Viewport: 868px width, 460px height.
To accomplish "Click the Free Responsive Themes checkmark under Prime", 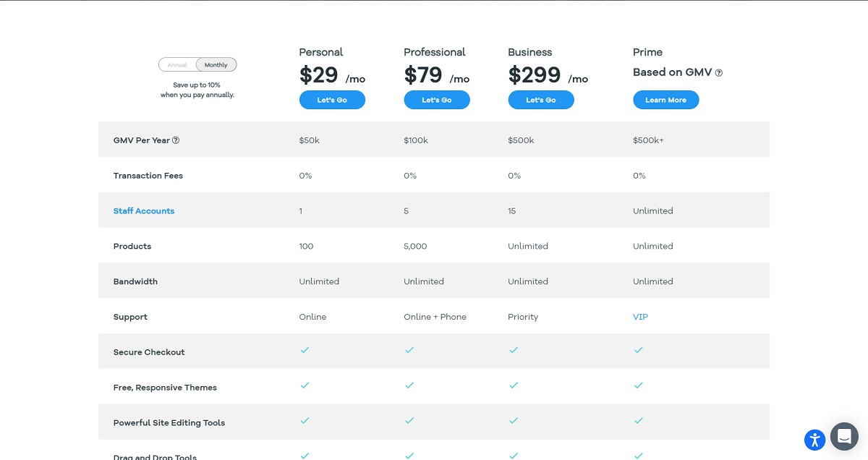I will tap(638, 386).
